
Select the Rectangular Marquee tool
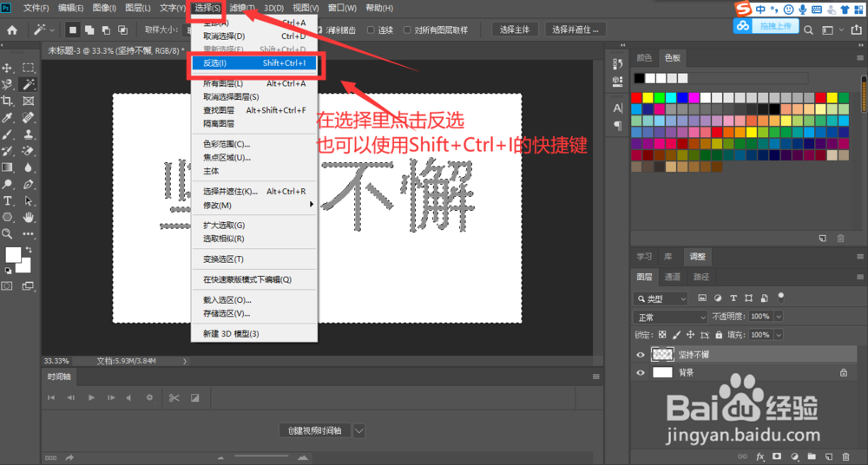(x=29, y=68)
